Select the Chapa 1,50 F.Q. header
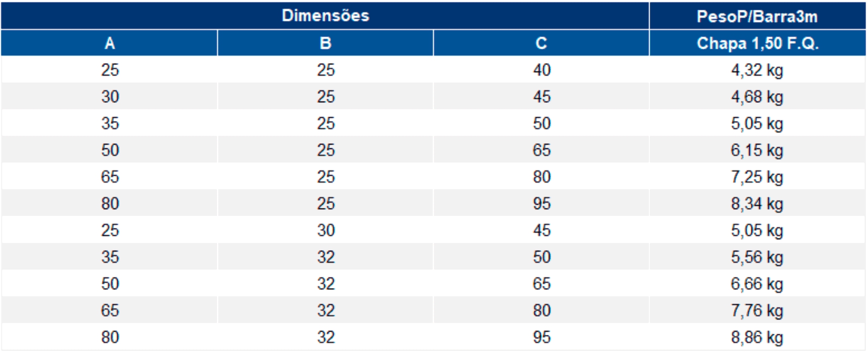Viewport: 868px width, 353px height. click(758, 43)
